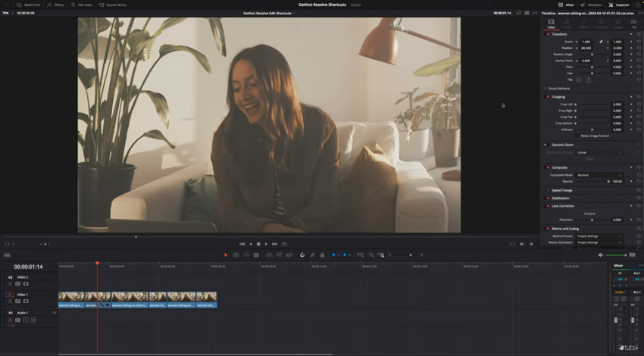644x356 pixels.
Task: Lock the Video 1 track
Action: (11, 301)
